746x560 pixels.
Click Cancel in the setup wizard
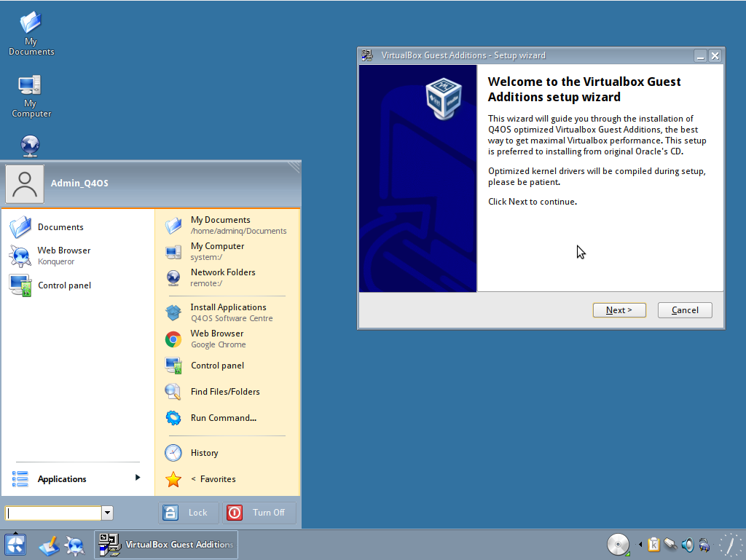(x=685, y=310)
